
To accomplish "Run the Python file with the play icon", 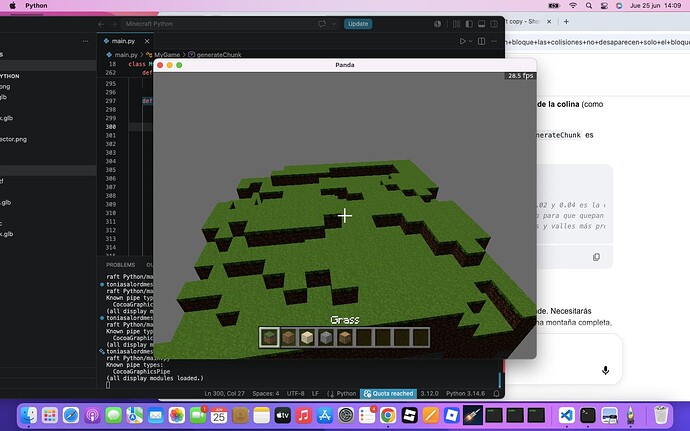I will tap(462, 41).
